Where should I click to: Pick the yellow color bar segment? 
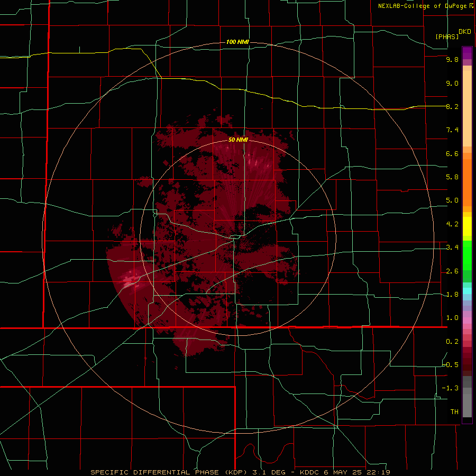click(x=467, y=226)
